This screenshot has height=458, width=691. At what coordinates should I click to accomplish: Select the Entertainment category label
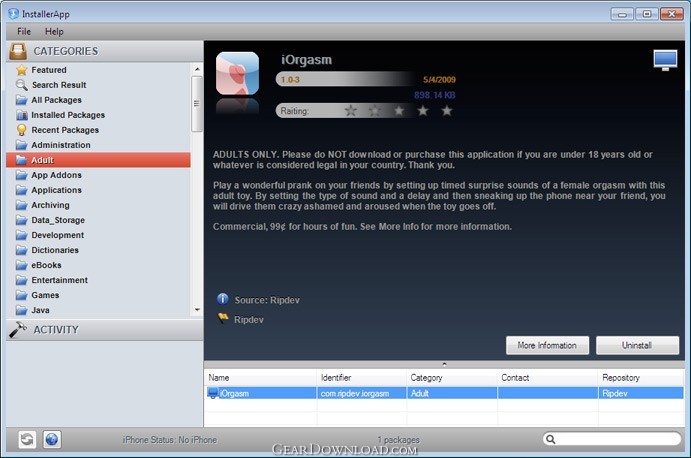coord(59,280)
